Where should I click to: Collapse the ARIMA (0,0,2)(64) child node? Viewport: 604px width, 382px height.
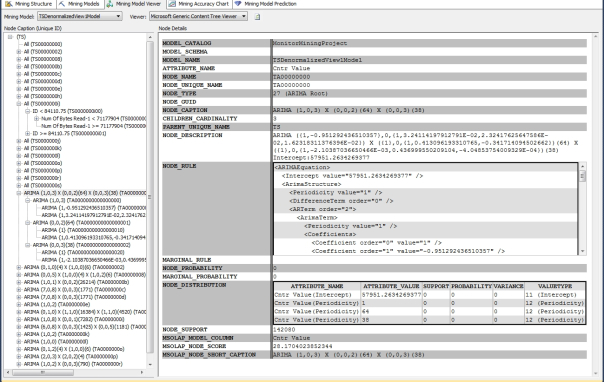tap(27, 223)
